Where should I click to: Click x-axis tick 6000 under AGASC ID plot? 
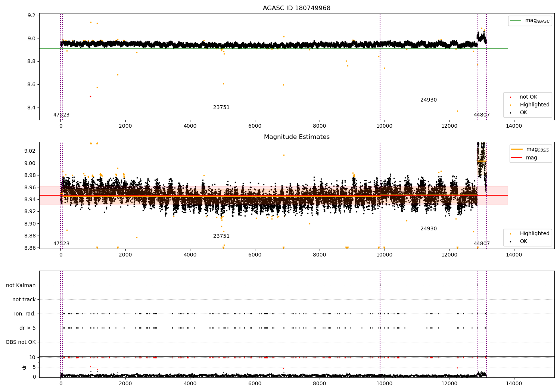click(x=255, y=126)
